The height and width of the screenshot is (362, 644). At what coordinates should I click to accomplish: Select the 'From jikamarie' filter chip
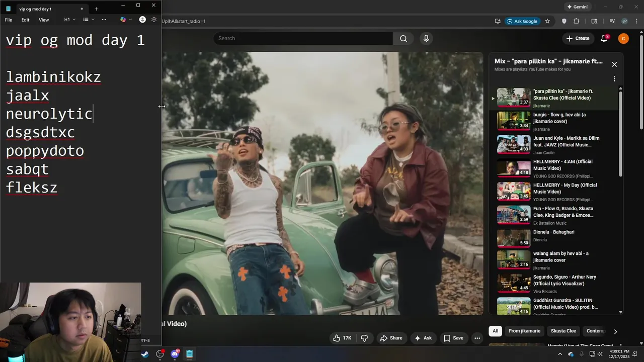524,331
